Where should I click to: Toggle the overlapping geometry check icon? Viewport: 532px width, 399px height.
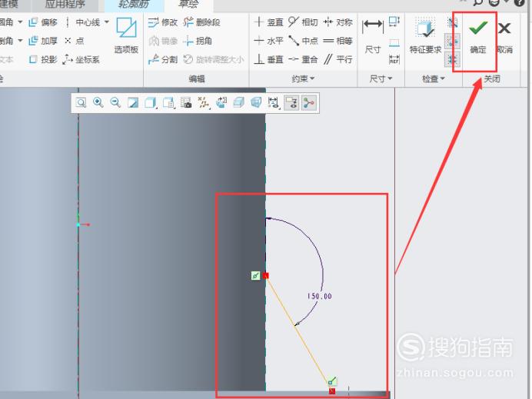pyautogui.click(x=452, y=23)
